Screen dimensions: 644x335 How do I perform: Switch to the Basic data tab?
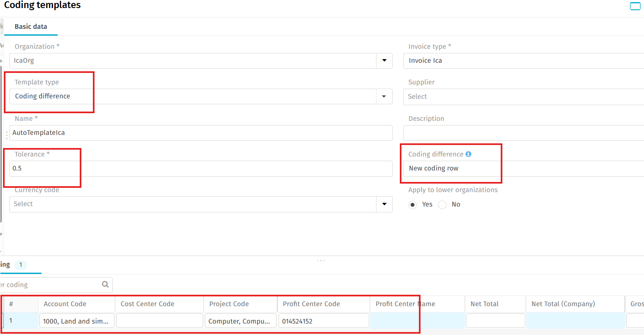pos(31,26)
